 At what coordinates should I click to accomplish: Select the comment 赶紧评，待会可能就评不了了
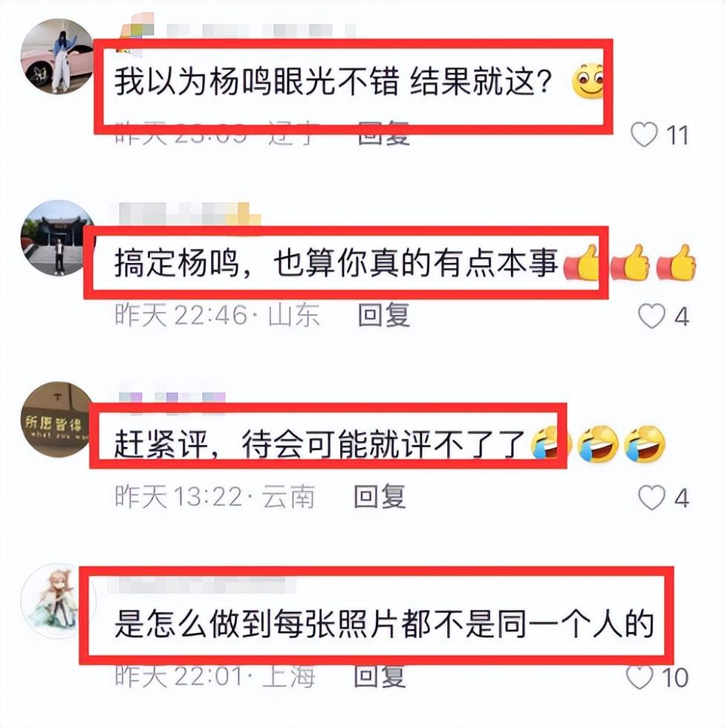(x=319, y=444)
